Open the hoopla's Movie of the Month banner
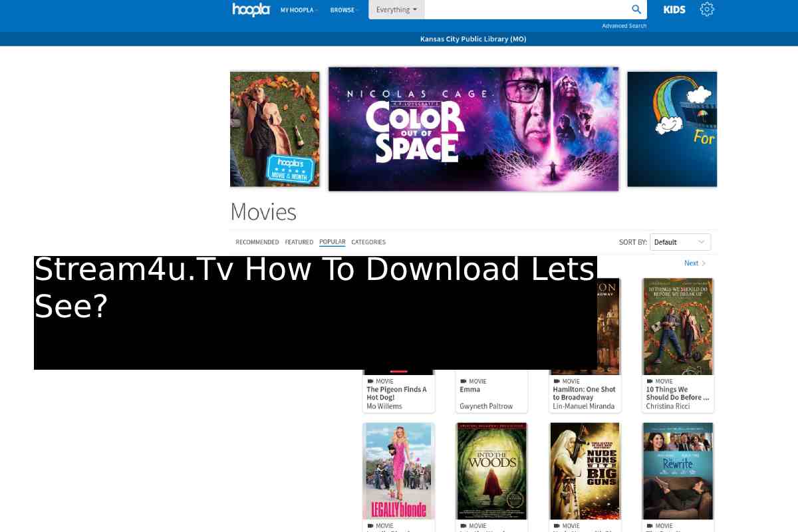The width and height of the screenshot is (798, 532). click(275, 129)
